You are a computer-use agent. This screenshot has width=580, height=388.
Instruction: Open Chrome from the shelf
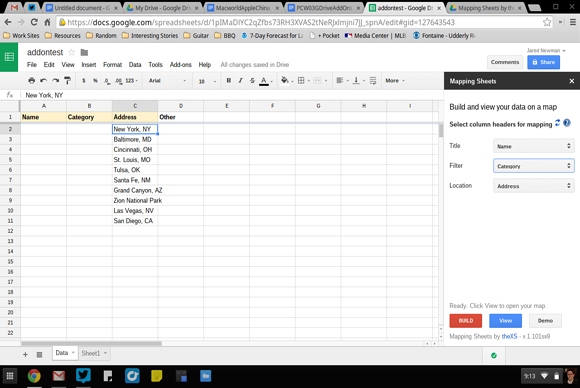tap(34, 376)
